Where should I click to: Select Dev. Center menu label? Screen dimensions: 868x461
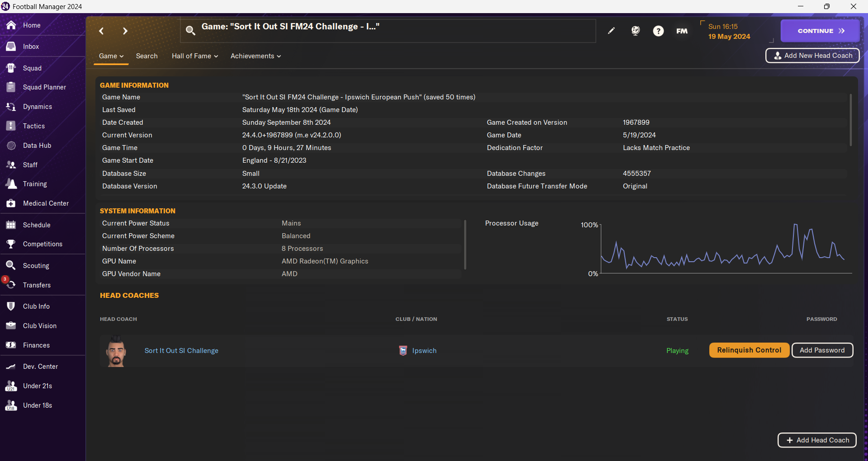click(x=41, y=367)
